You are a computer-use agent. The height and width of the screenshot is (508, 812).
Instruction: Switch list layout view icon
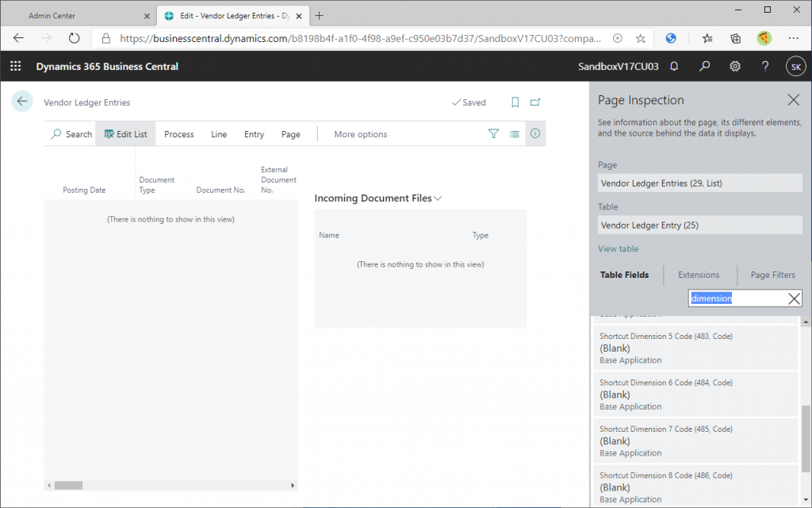coord(514,133)
